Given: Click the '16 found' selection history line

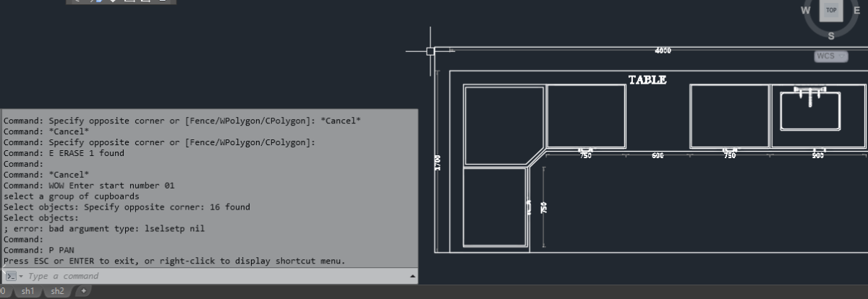Looking at the screenshot, I should [127, 207].
